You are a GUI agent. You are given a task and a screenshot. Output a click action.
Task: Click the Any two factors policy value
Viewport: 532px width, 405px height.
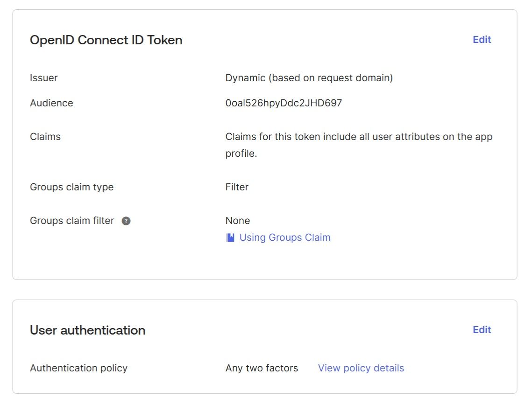click(262, 368)
